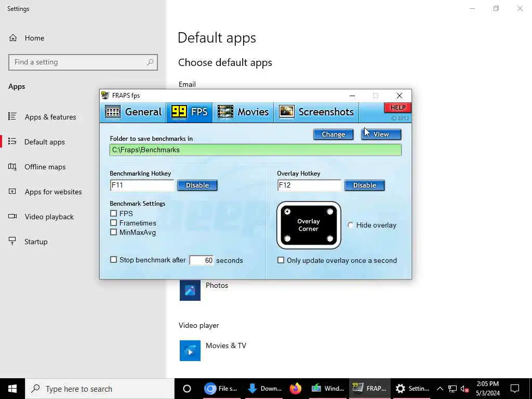The height and width of the screenshot is (399, 532).
Task: Switch to Chrome File s... taskbar item
Action: [221, 389]
